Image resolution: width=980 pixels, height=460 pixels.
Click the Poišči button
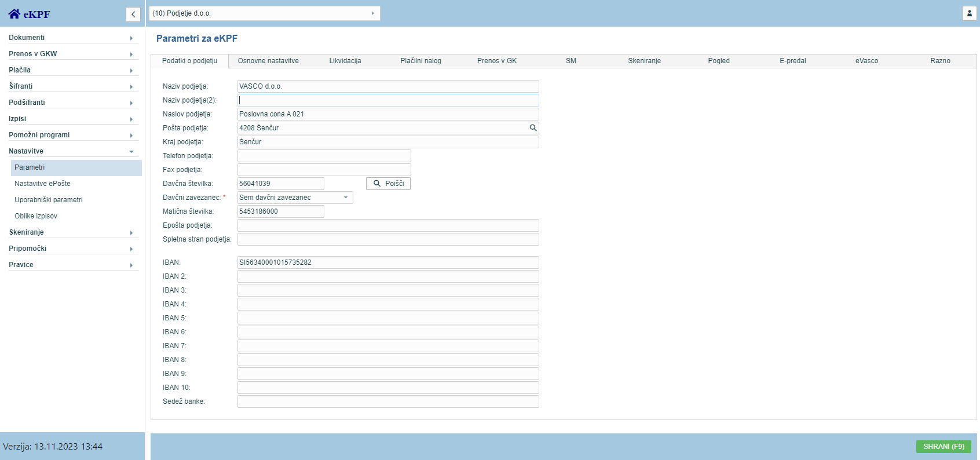tap(388, 184)
